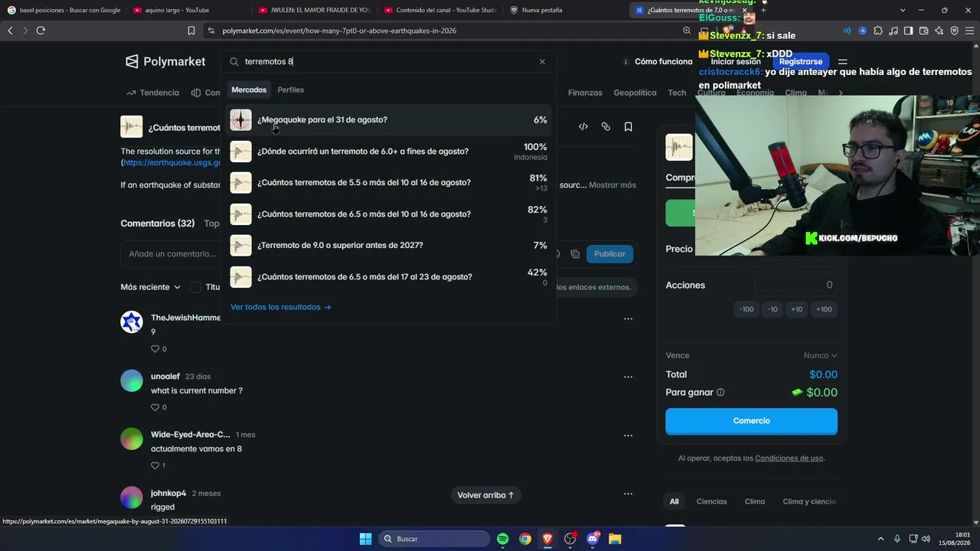Viewport: 980px width, 551px height.
Task: Click the Para ganar info icon
Action: (x=720, y=393)
